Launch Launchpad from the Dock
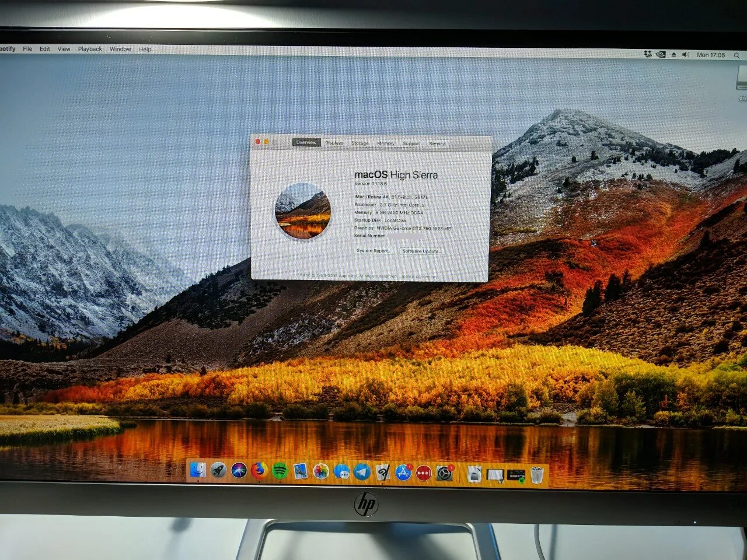 click(218, 470)
